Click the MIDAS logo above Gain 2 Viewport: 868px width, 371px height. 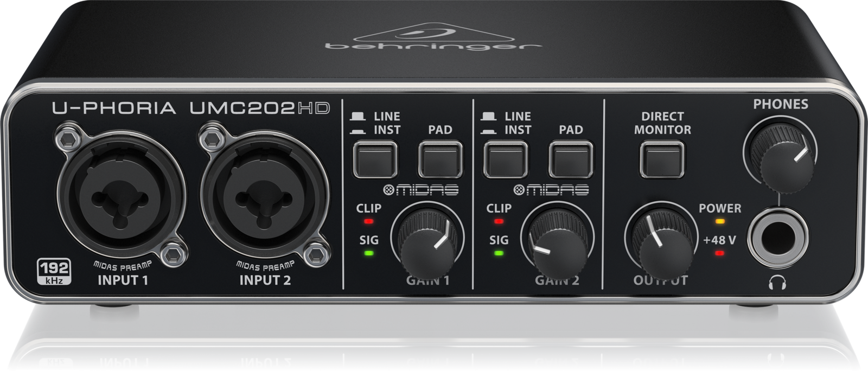(551, 190)
